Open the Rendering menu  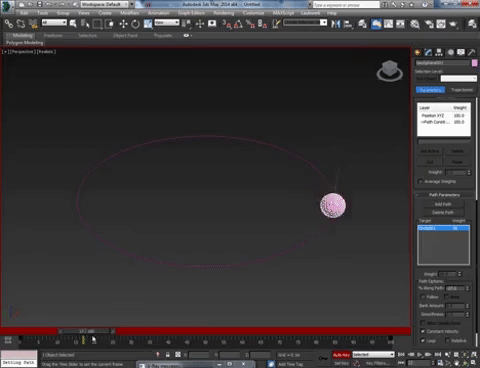point(224,13)
